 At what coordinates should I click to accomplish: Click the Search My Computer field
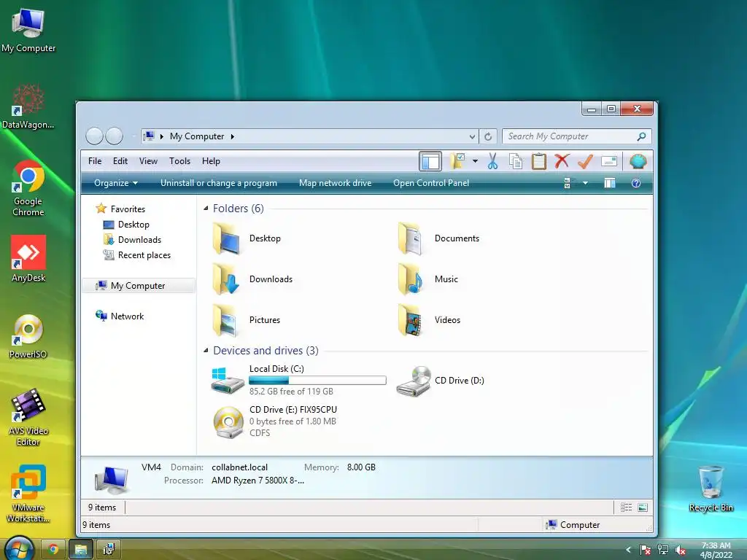pos(576,136)
